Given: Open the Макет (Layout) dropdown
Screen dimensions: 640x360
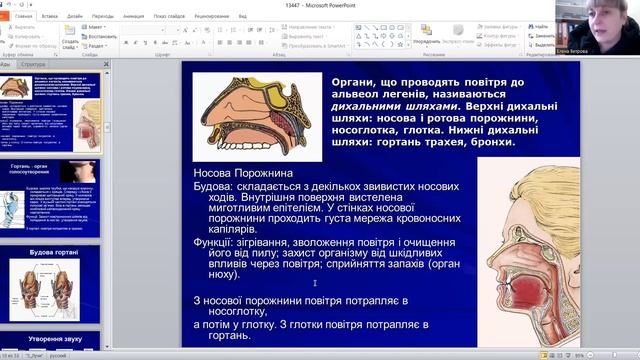Looking at the screenshot, I should pos(94,27).
